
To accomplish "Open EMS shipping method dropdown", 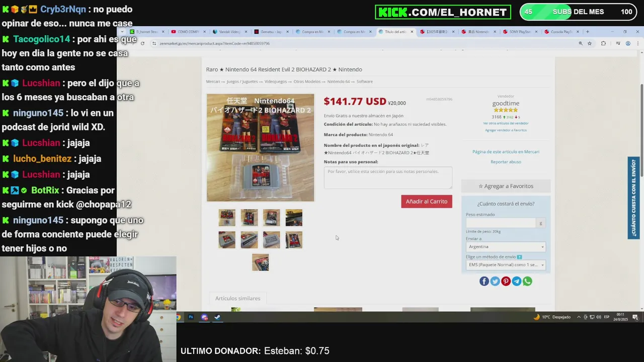I will [x=505, y=265].
